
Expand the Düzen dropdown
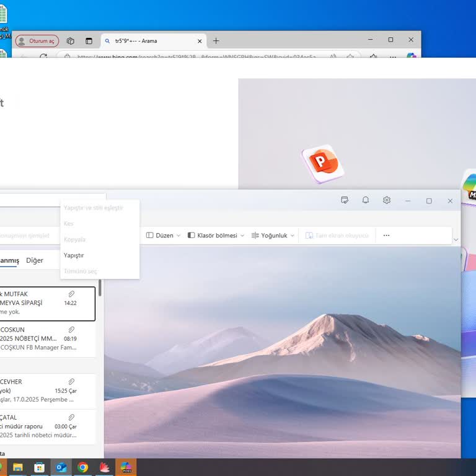(x=164, y=236)
